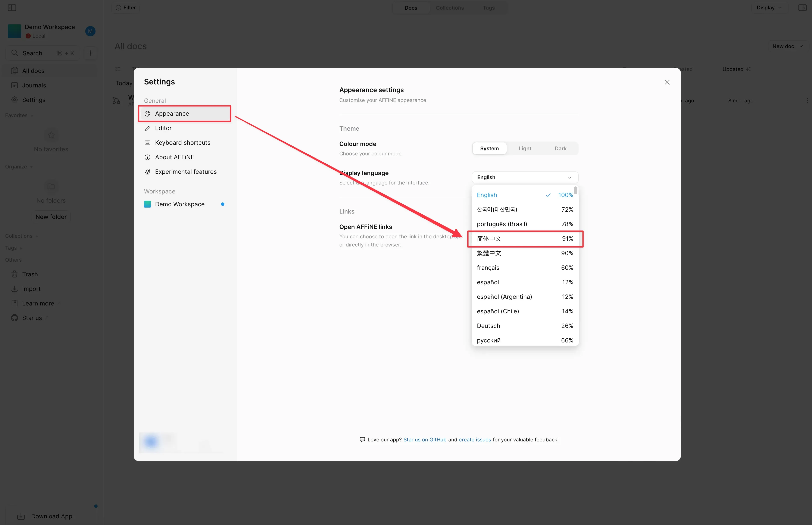Open About AFFiNE settings
Screen dimensions: 812x525
pos(185,157)
